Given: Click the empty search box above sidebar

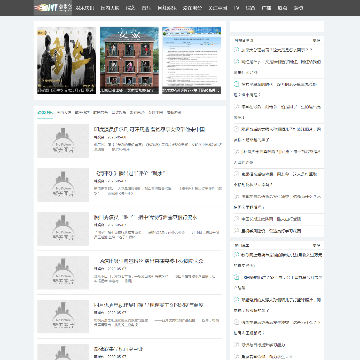Looking at the screenshot, I should pos(277,27).
